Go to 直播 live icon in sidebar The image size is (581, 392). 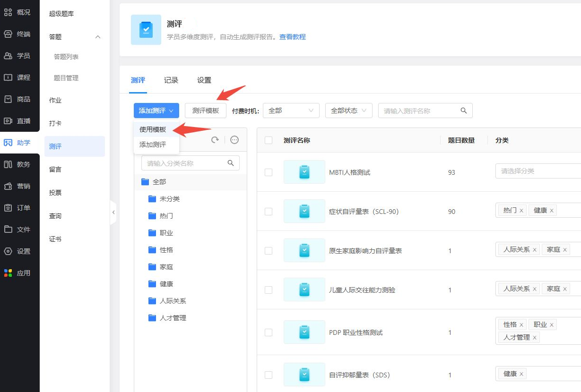(x=8, y=121)
